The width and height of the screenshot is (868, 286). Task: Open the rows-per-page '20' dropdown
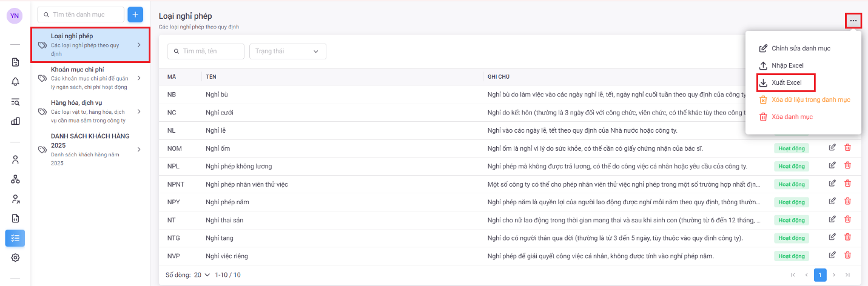point(202,275)
